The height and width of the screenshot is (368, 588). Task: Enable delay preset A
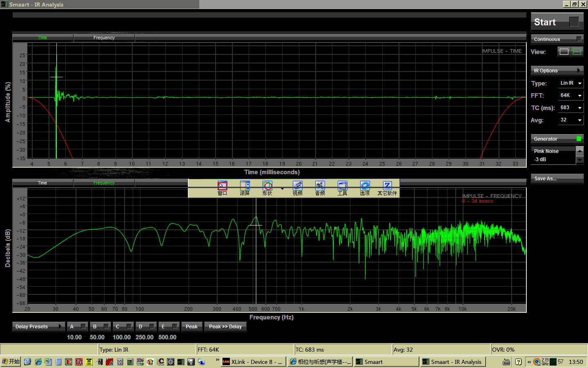pos(78,327)
